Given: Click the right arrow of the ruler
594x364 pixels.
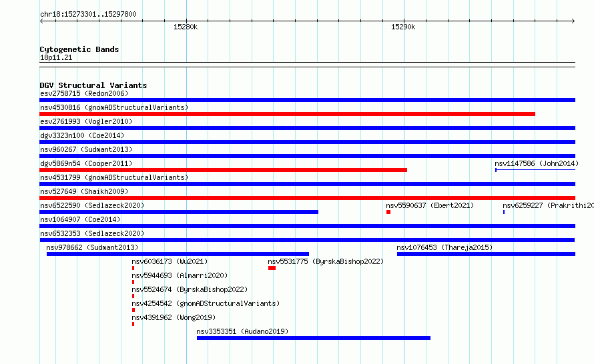Looking at the screenshot, I should (573, 21).
